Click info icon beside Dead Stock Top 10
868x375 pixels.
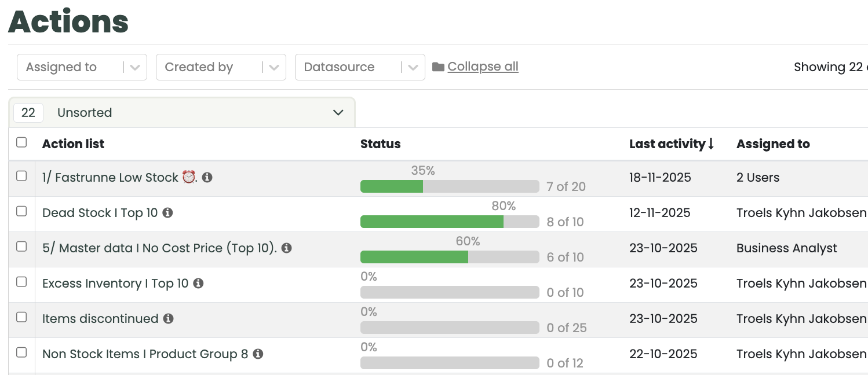coord(167,213)
